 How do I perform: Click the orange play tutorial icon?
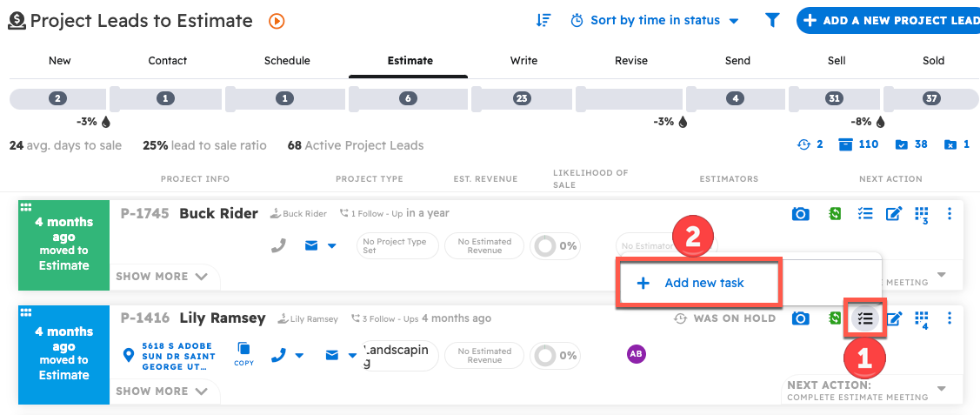click(x=277, y=21)
